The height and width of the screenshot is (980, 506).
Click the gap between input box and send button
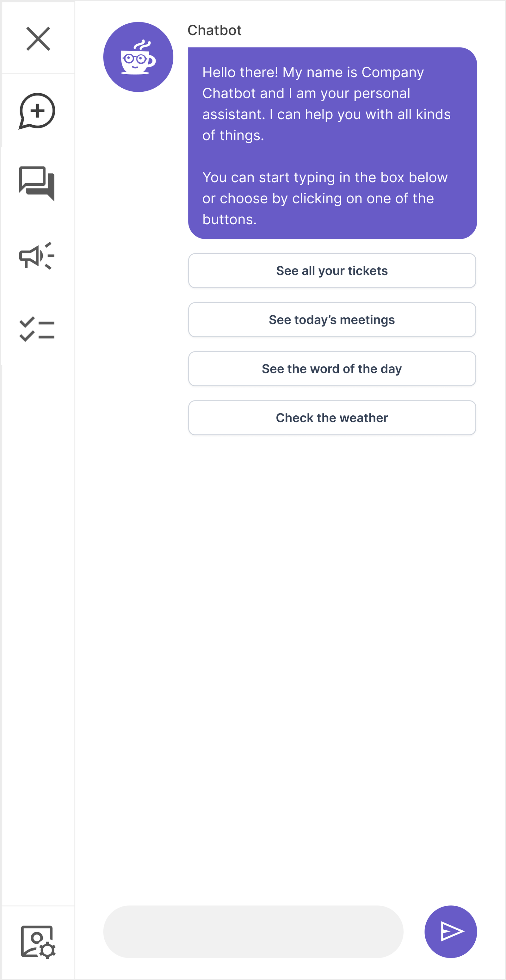pyautogui.click(x=414, y=932)
